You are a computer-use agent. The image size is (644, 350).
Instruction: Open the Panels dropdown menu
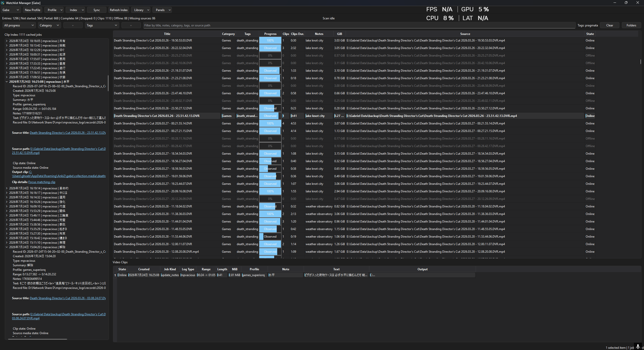pyautogui.click(x=162, y=10)
